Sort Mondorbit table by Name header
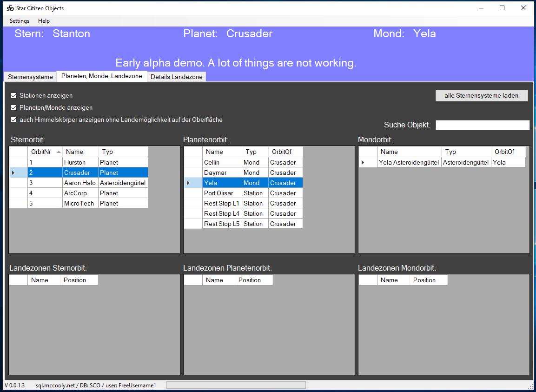Image resolution: width=536 pixels, height=392 pixels. click(409, 152)
